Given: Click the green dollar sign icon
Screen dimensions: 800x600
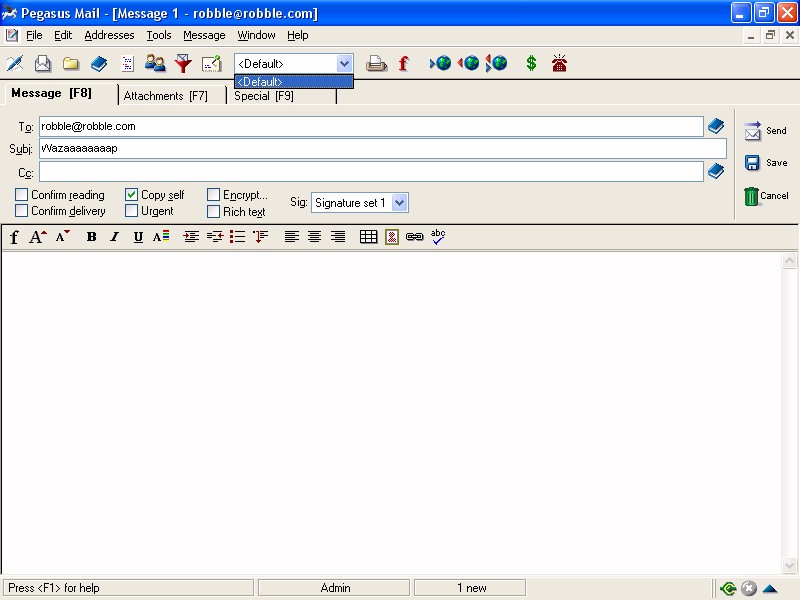Looking at the screenshot, I should [531, 63].
